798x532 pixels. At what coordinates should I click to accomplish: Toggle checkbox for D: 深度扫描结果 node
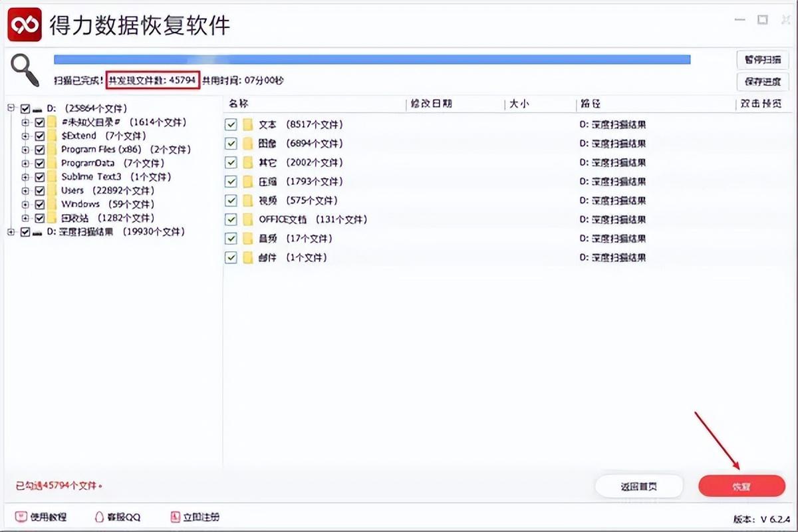[25, 232]
